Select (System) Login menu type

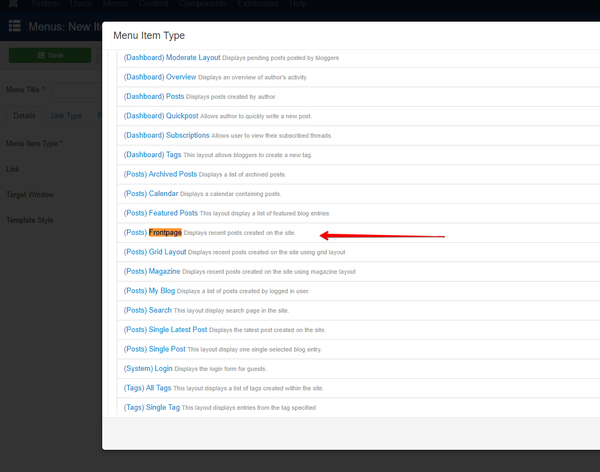(148, 368)
